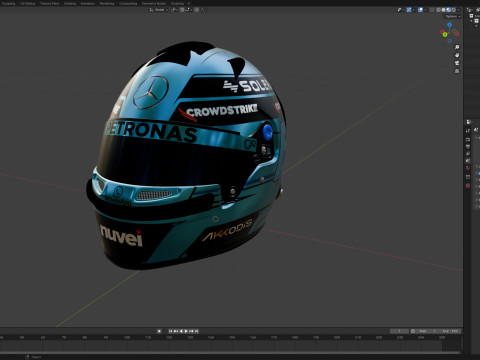Open the viewport shading options dropdown
This screenshot has width=480, height=360.
tap(458, 10)
